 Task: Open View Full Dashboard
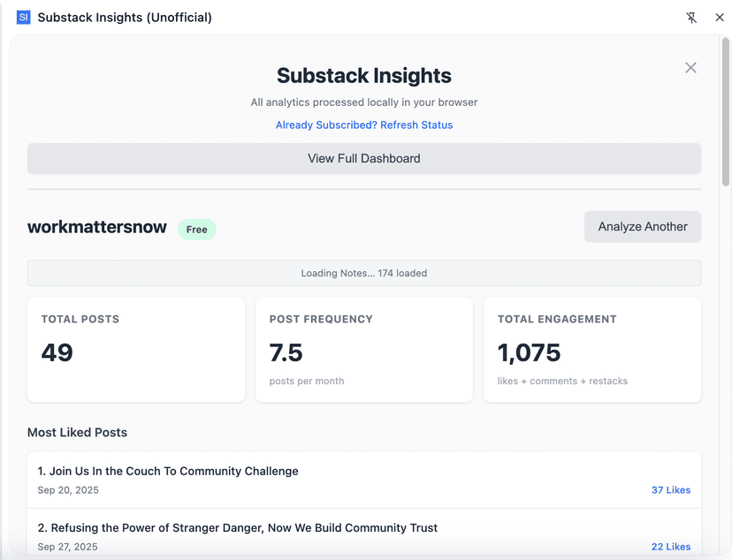[363, 158]
